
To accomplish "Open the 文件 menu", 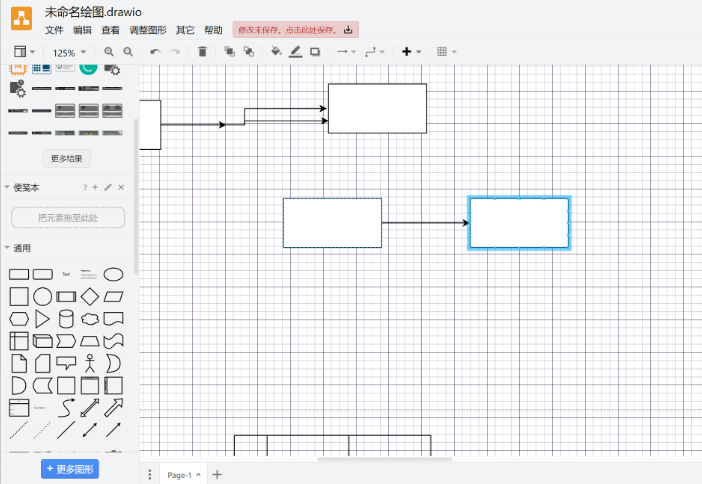I will [x=54, y=30].
